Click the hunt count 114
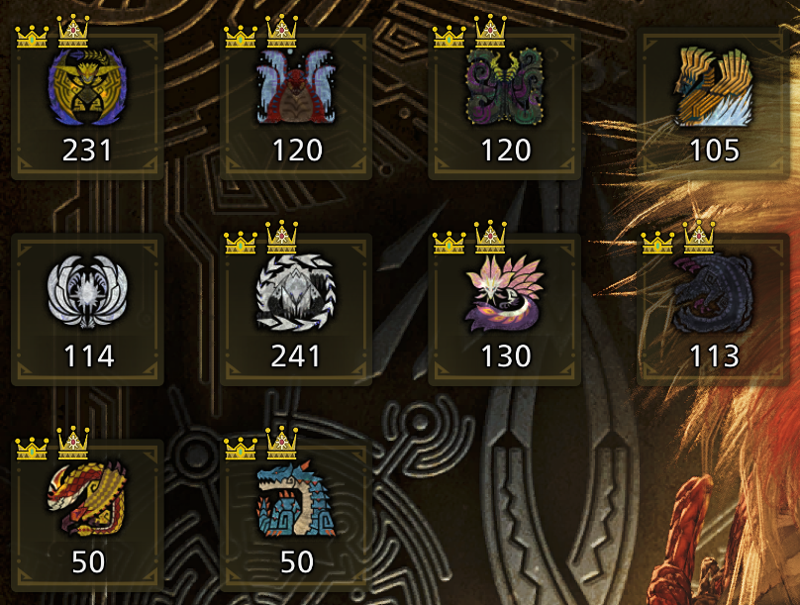This screenshot has height=605, width=800. (89, 356)
